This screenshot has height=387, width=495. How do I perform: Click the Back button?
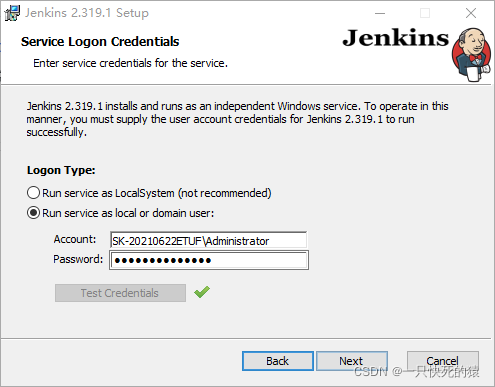(278, 361)
